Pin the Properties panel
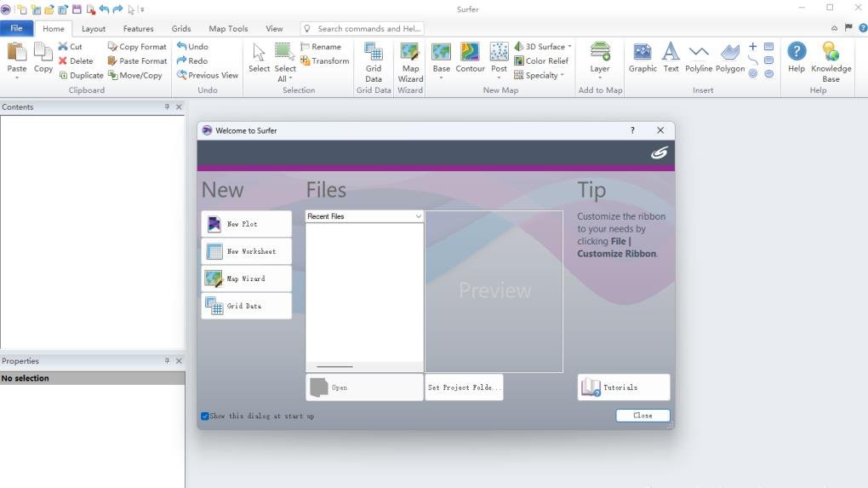Screen dimensions: 868x488 [167, 360]
